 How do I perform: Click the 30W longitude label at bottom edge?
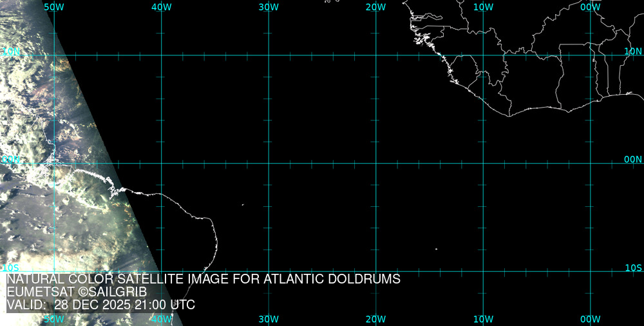pos(269,319)
